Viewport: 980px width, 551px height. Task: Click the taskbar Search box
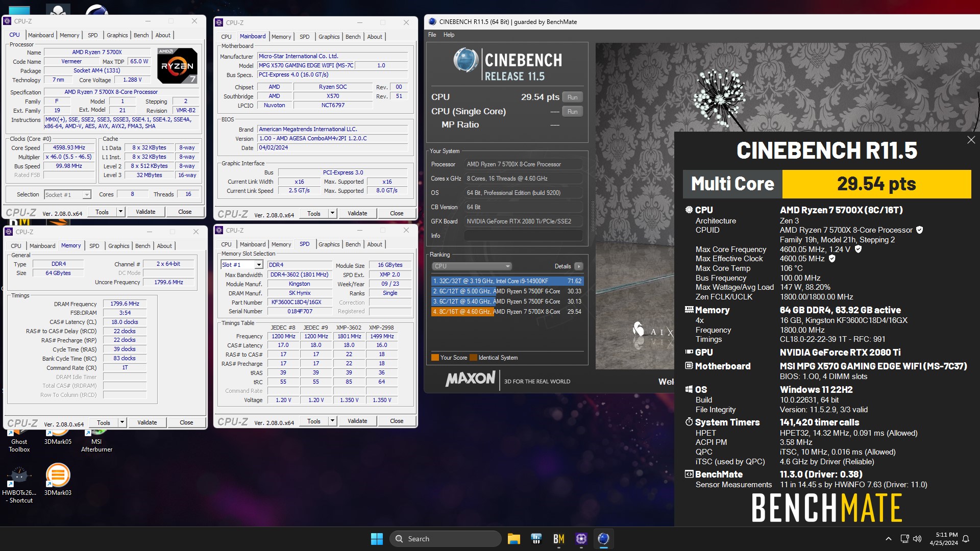[446, 539]
